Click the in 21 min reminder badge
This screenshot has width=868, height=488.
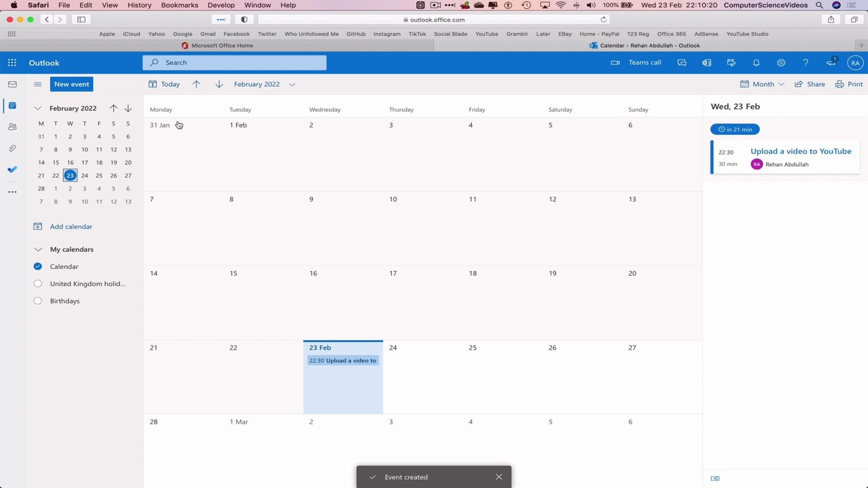[x=735, y=129]
